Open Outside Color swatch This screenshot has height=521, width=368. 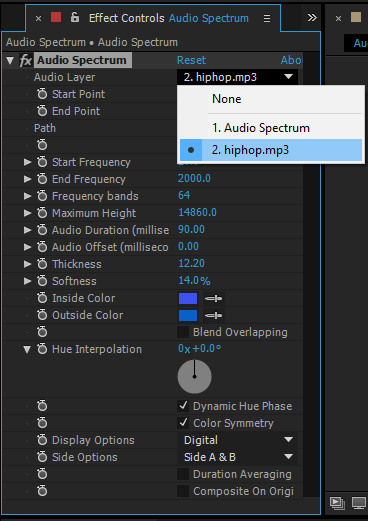tap(188, 315)
